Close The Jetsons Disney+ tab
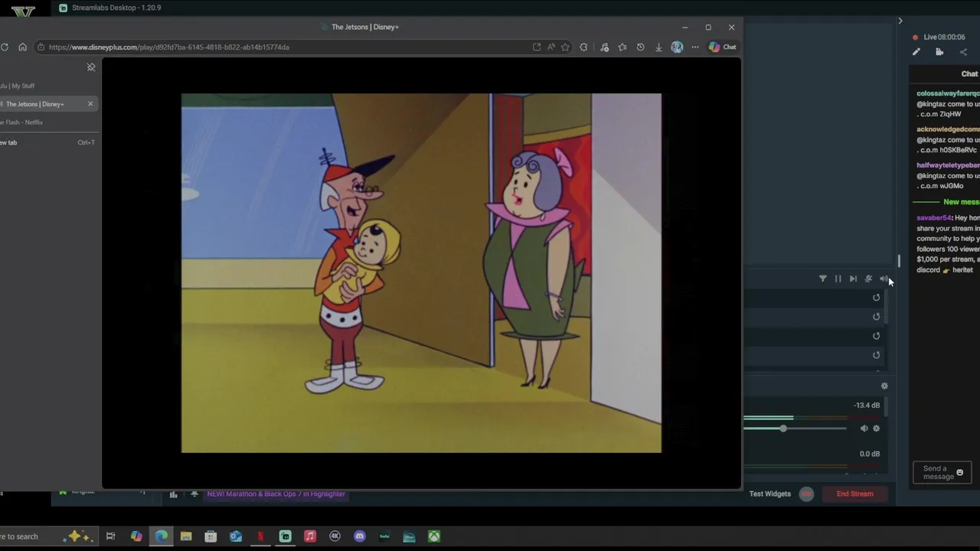Image resolution: width=980 pixels, height=551 pixels. (x=90, y=104)
